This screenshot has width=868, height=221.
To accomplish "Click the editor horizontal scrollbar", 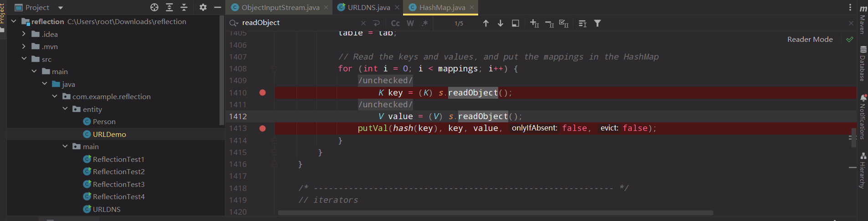I will pyautogui.click(x=495, y=213).
